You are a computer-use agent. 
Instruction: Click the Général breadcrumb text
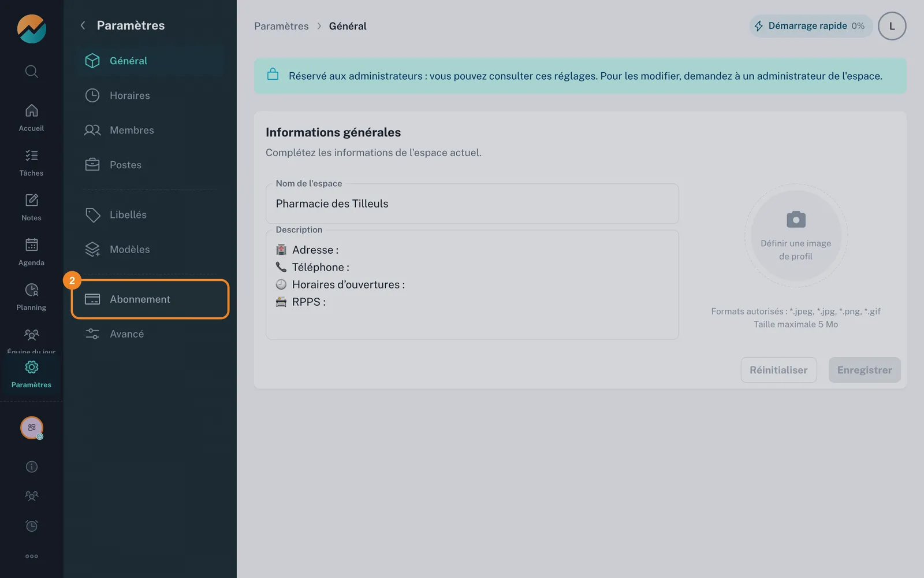348,26
